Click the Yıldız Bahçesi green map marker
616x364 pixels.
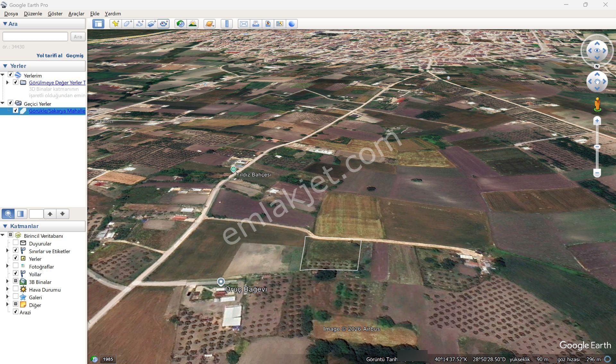click(x=233, y=169)
